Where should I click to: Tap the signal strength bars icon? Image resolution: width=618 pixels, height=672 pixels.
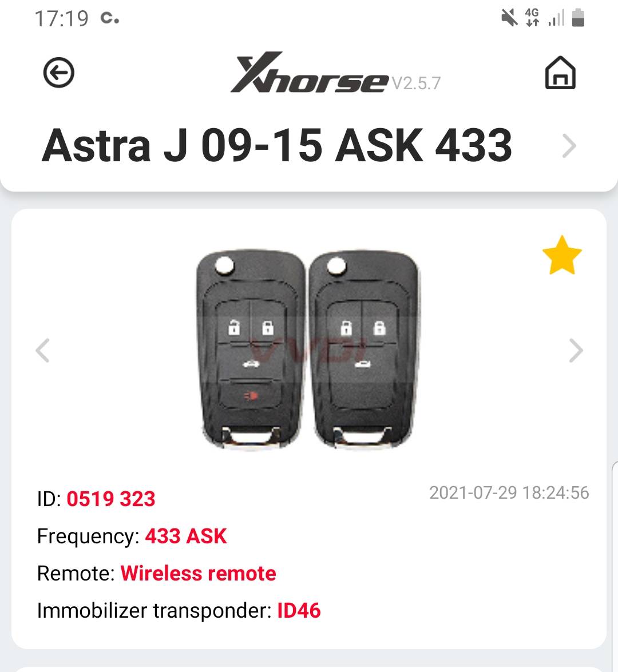[x=556, y=18]
